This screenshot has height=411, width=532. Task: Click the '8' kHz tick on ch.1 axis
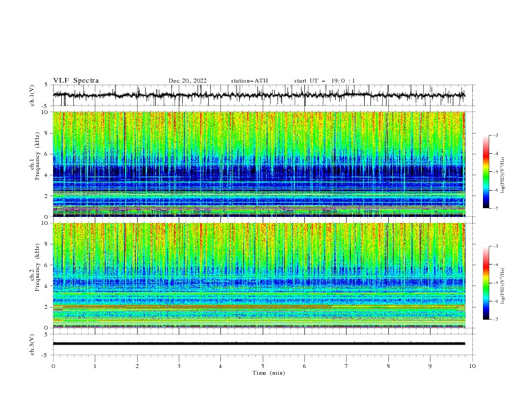(x=47, y=133)
